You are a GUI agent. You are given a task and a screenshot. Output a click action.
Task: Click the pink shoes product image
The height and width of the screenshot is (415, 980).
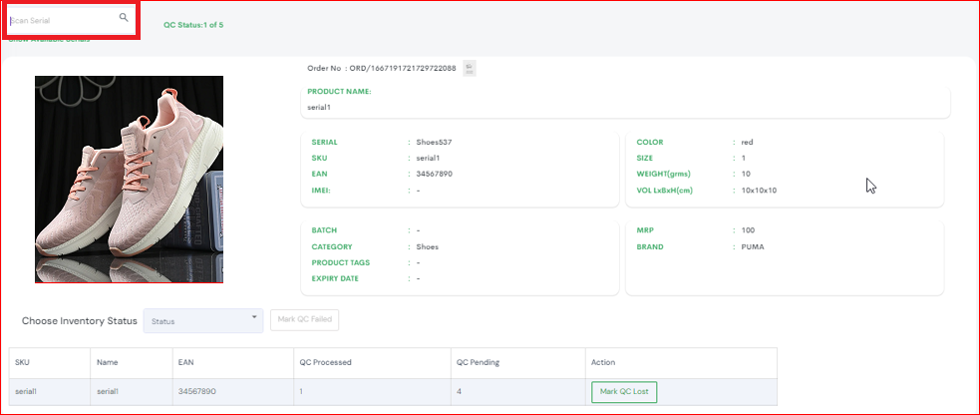(129, 180)
